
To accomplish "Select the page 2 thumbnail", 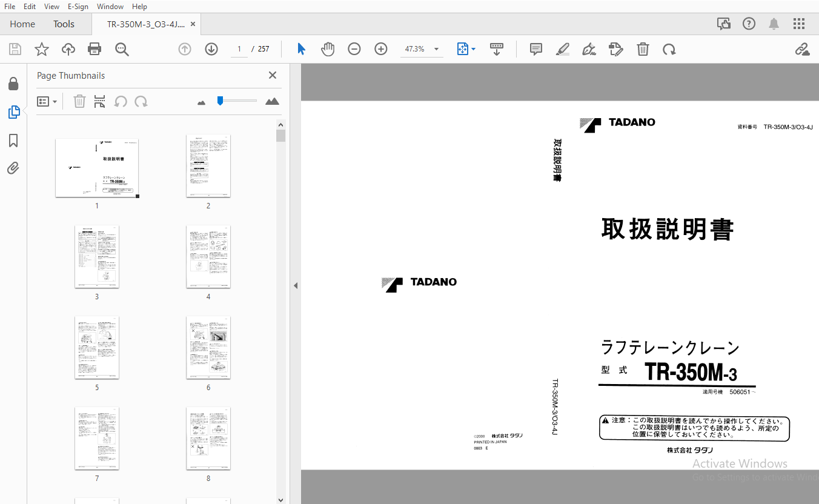I will point(208,165).
